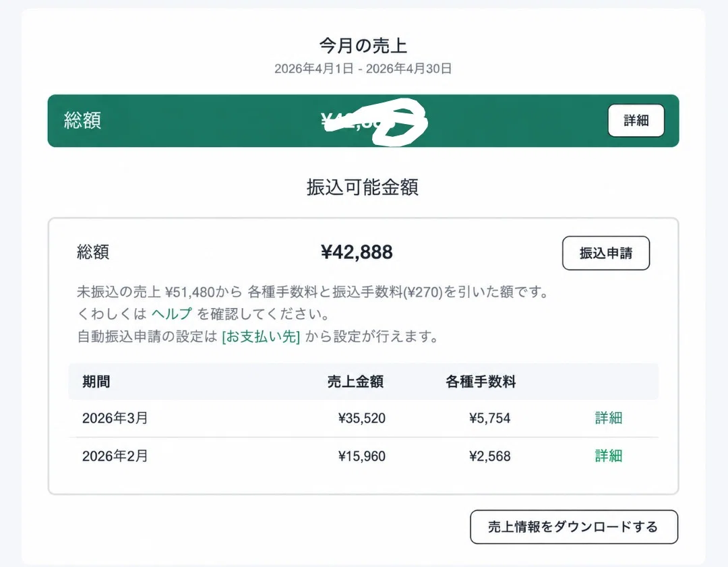View 詳細 for 2026年2月 row
The image size is (728, 567).
point(609,456)
